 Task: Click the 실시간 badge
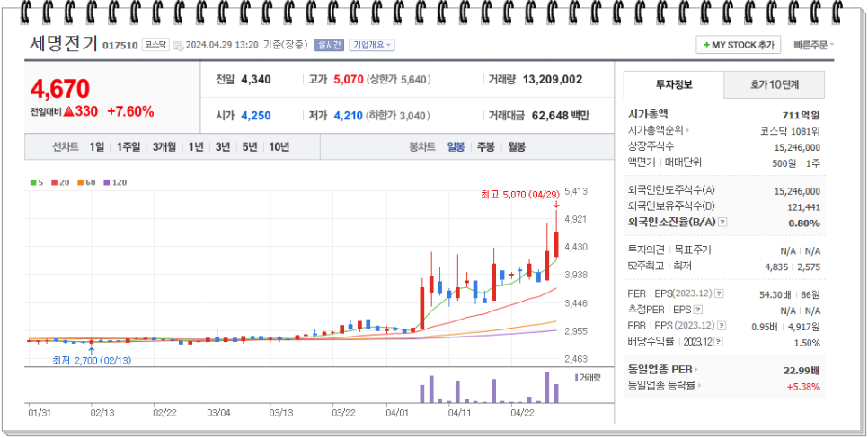[330, 45]
